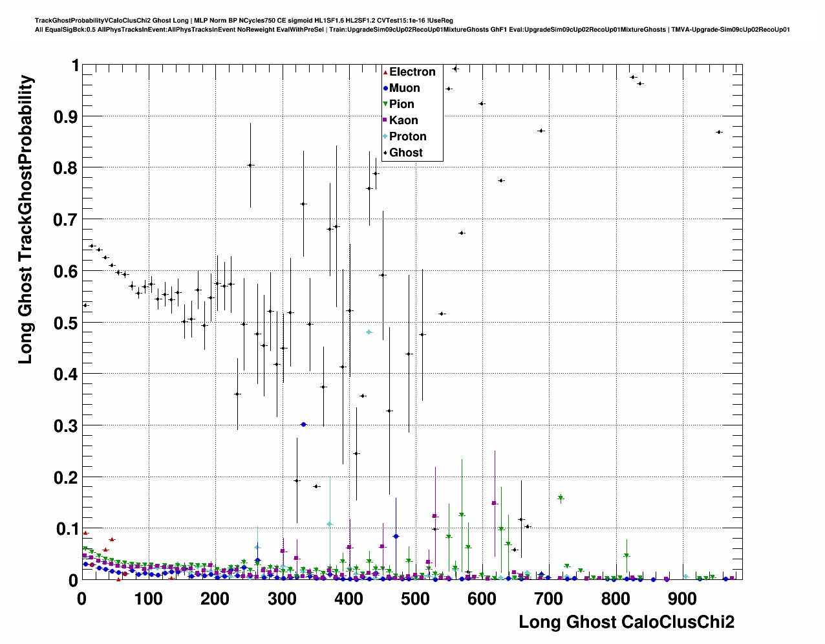Click the subtitle line starting 'All EqualSigBck:0.5'

(412, 29)
